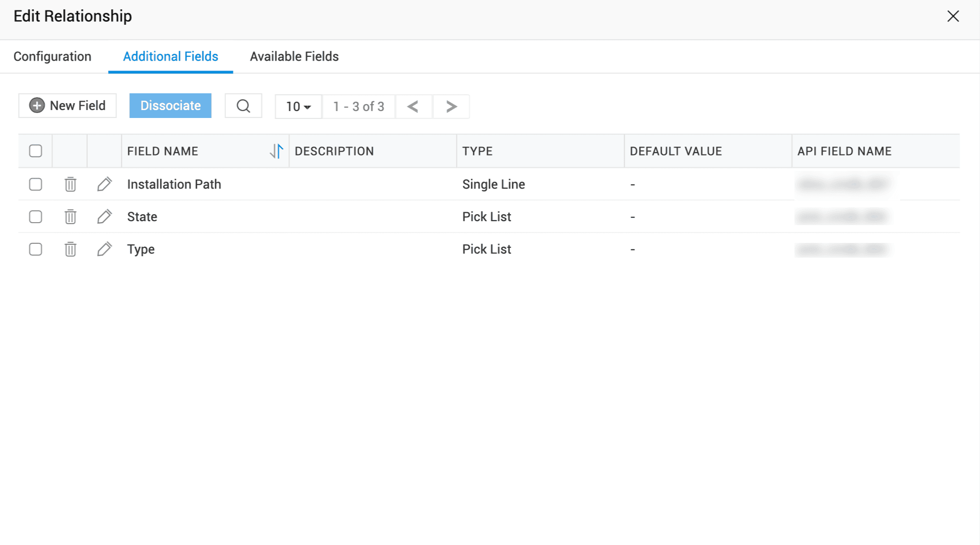
Task: Sort by Field Name column
Action: [x=276, y=151]
